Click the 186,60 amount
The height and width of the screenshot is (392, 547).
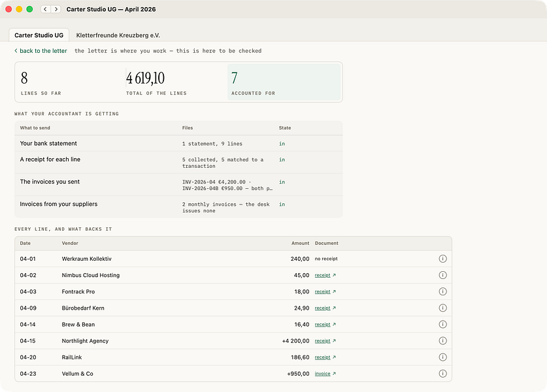tap(300, 357)
